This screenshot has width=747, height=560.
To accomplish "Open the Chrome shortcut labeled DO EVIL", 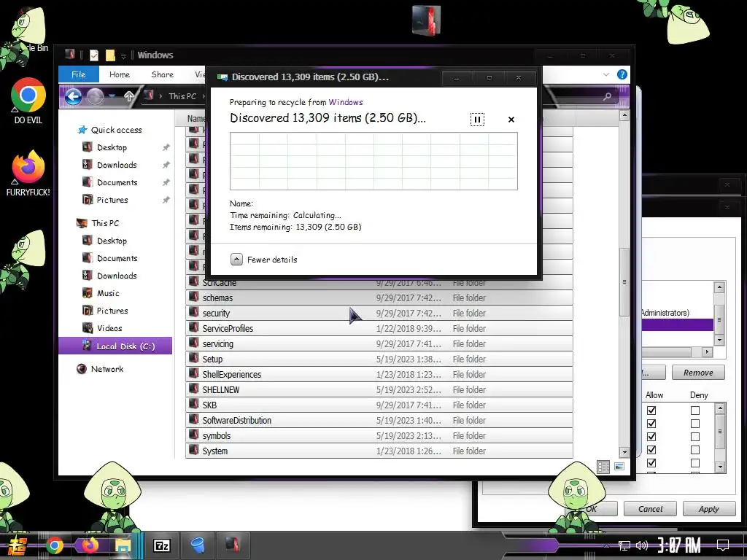I will (x=28, y=101).
